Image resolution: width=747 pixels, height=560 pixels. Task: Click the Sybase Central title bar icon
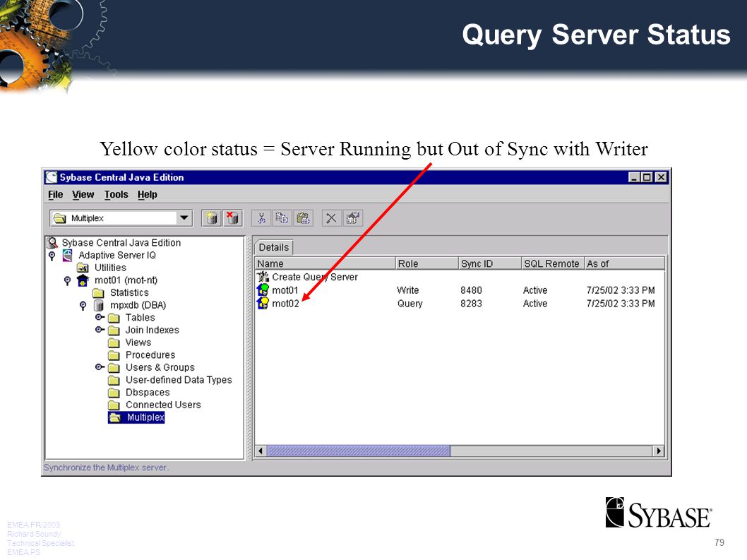52,177
